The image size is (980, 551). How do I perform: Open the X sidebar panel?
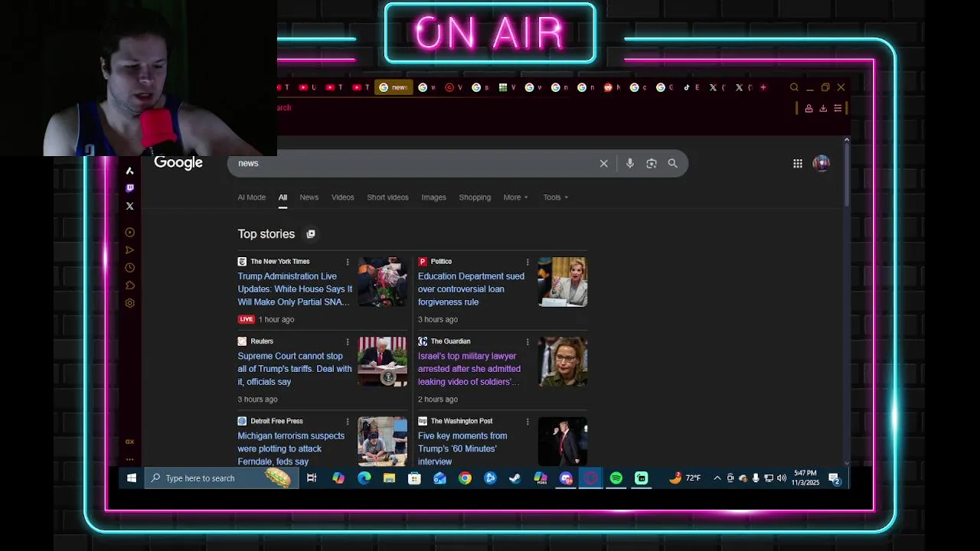click(129, 206)
